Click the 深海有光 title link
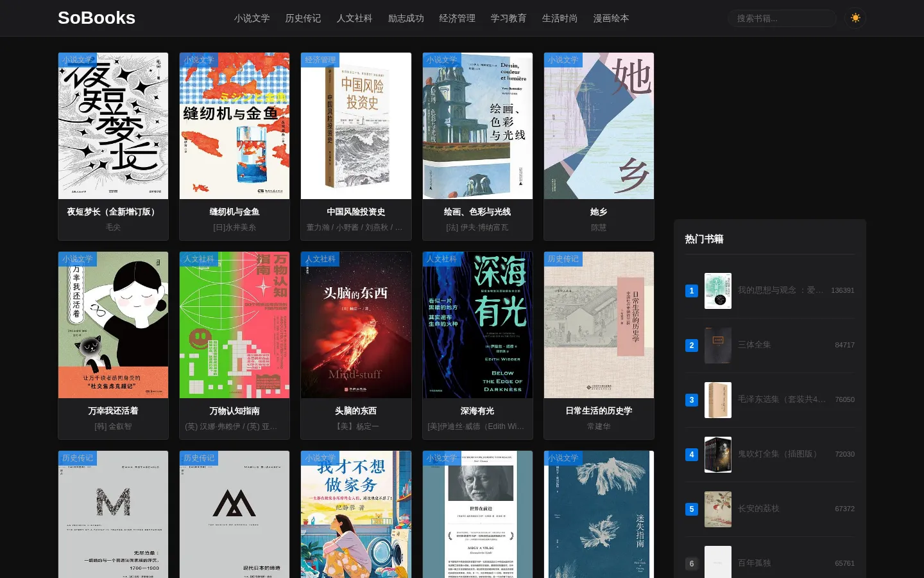This screenshot has width=924, height=578. tap(477, 411)
